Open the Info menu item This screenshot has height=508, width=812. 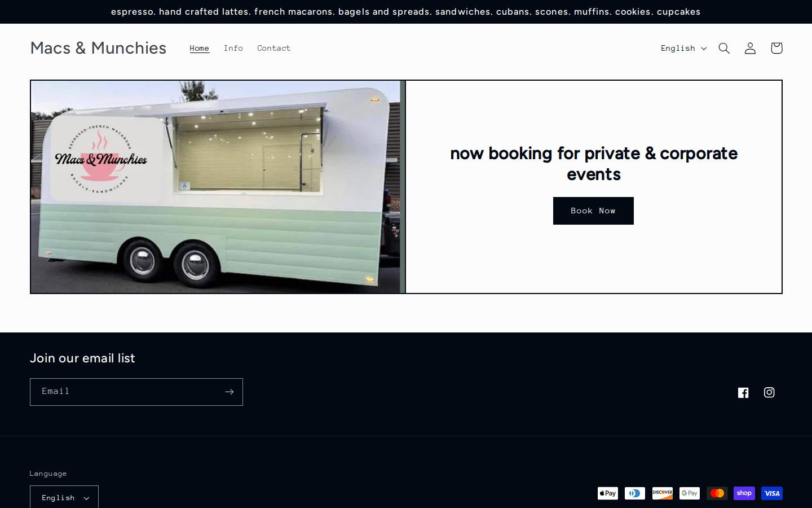click(233, 48)
